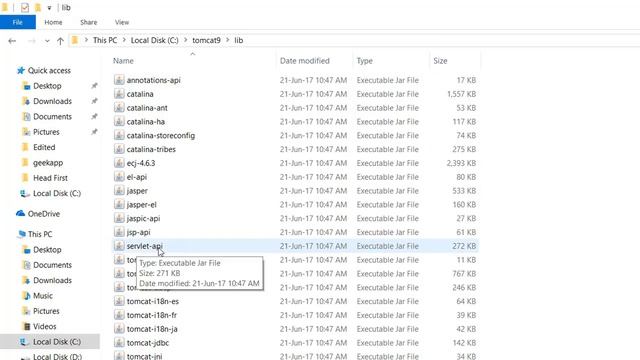Viewport: 640px width, 360px height.
Task: Expand chevron after This PC in address bar
Action: point(124,40)
